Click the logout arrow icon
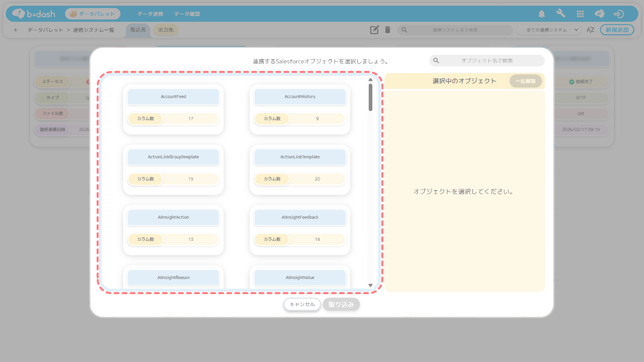Viewport: 644px width, 362px height. pos(619,14)
